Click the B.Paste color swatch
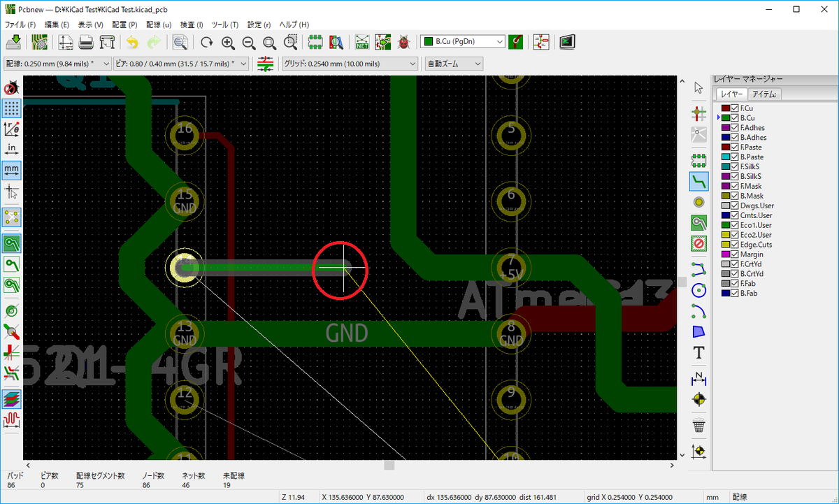Viewport: 839px width, 504px height. 726,157
